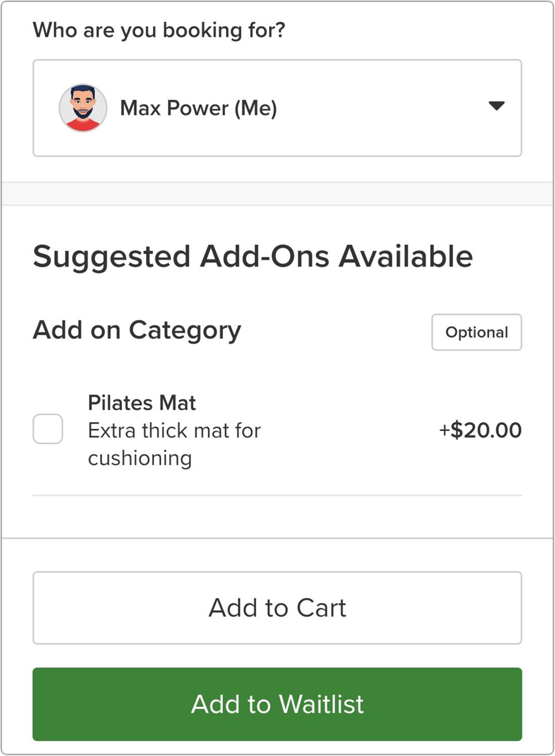Click the 'Extra thick mat for cushioning' description

pos(174,444)
